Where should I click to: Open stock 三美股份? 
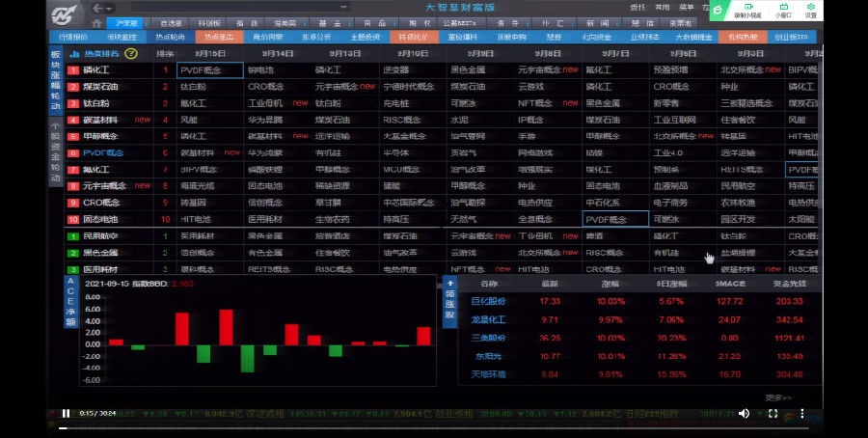tap(488, 338)
